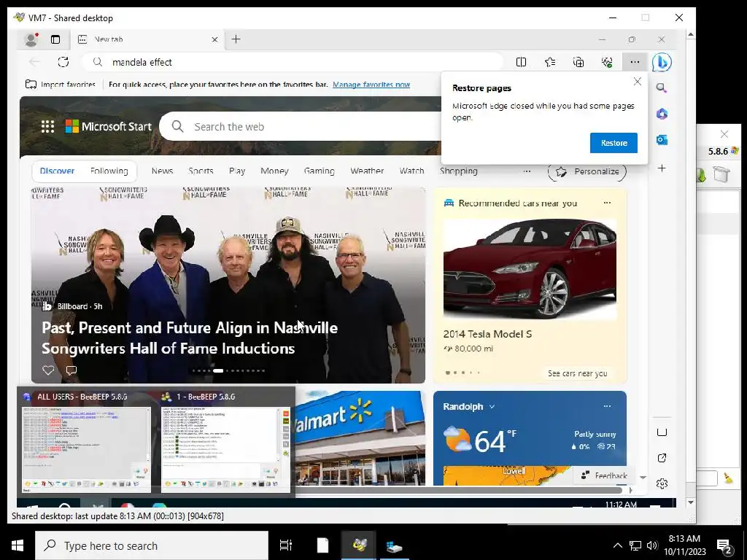Open the Sports category
This screenshot has width=747, height=560.
[x=201, y=171]
